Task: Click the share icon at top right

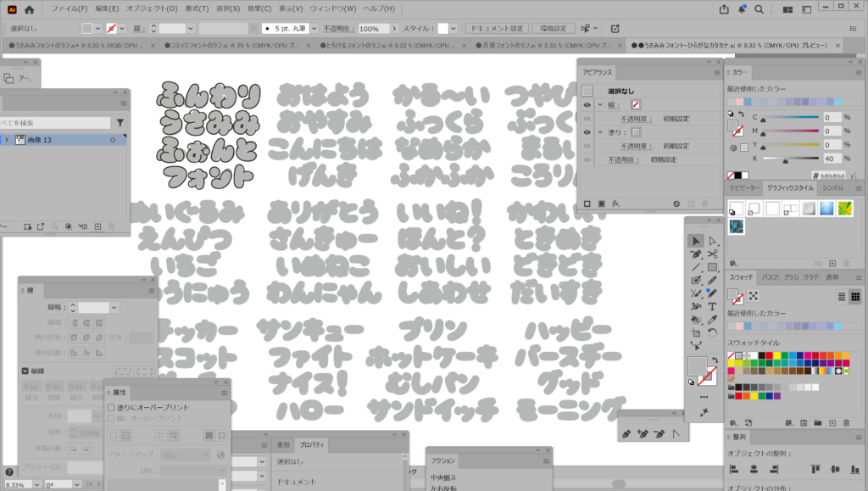Action: point(724,9)
